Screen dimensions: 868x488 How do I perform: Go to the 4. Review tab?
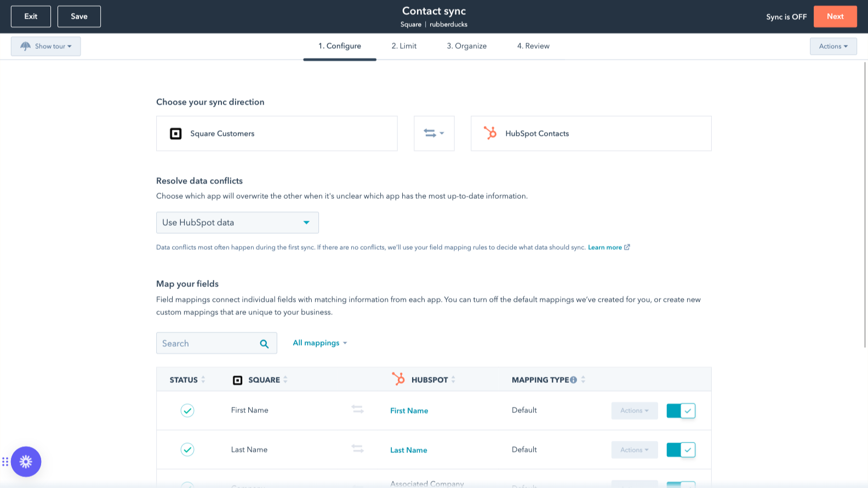click(533, 46)
